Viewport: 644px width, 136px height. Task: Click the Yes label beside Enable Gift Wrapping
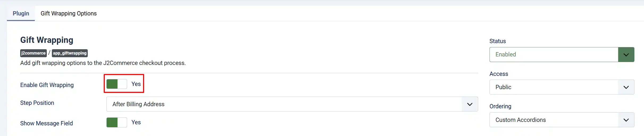(136, 84)
